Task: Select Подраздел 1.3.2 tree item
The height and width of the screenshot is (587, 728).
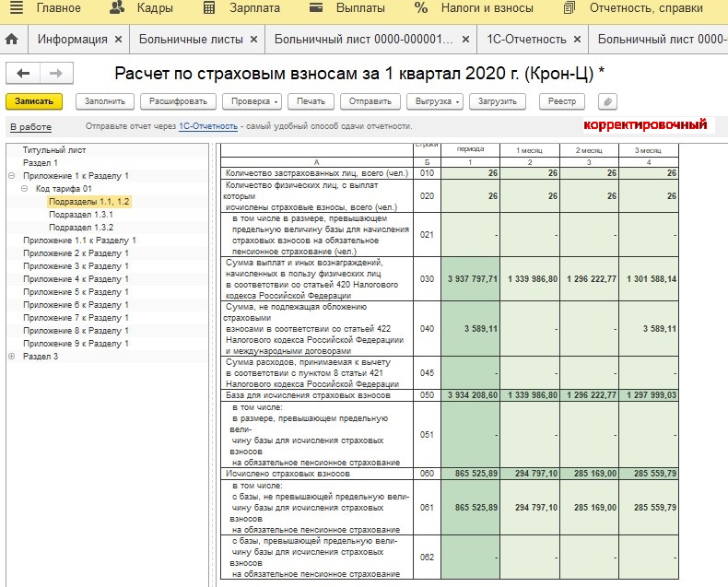Action: click(x=81, y=228)
